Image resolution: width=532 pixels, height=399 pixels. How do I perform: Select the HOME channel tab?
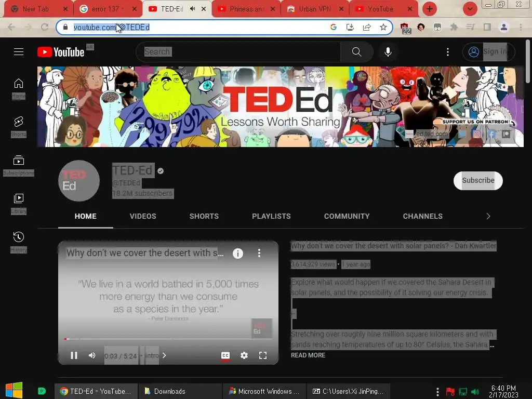[86, 216]
